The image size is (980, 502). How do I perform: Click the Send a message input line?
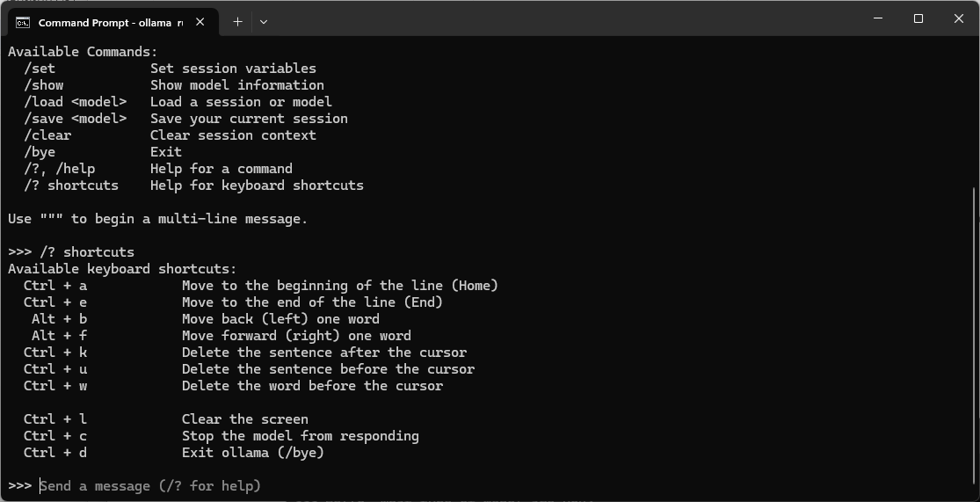point(150,486)
